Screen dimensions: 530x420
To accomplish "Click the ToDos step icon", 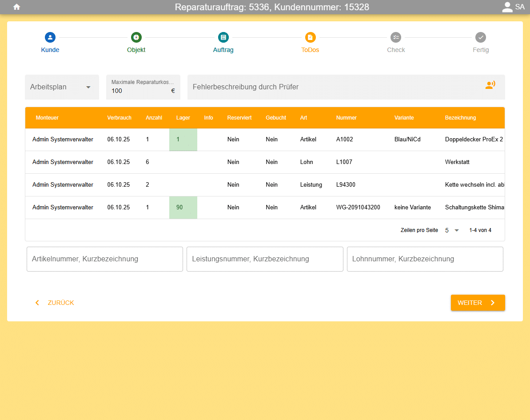I will (x=310, y=37).
